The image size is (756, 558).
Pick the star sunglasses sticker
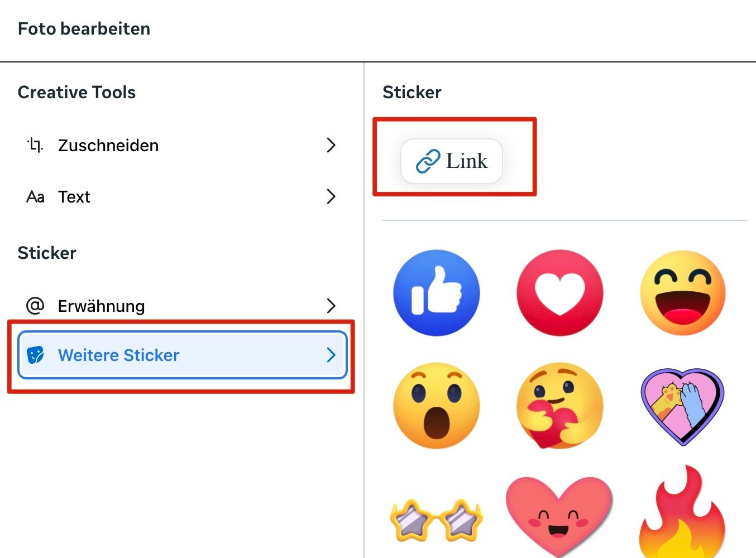[x=437, y=520]
